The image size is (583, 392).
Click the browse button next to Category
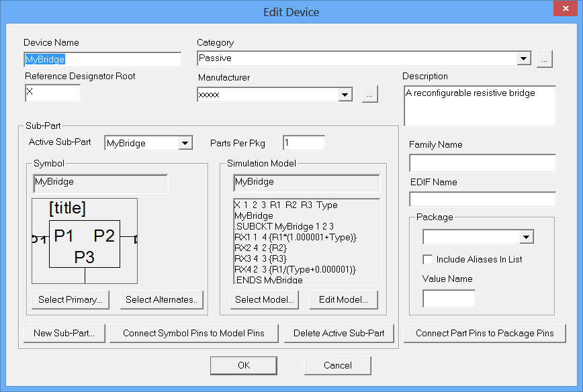click(544, 59)
